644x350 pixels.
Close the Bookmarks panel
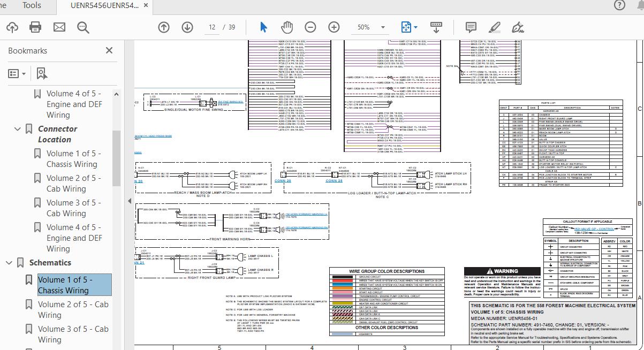pos(109,50)
